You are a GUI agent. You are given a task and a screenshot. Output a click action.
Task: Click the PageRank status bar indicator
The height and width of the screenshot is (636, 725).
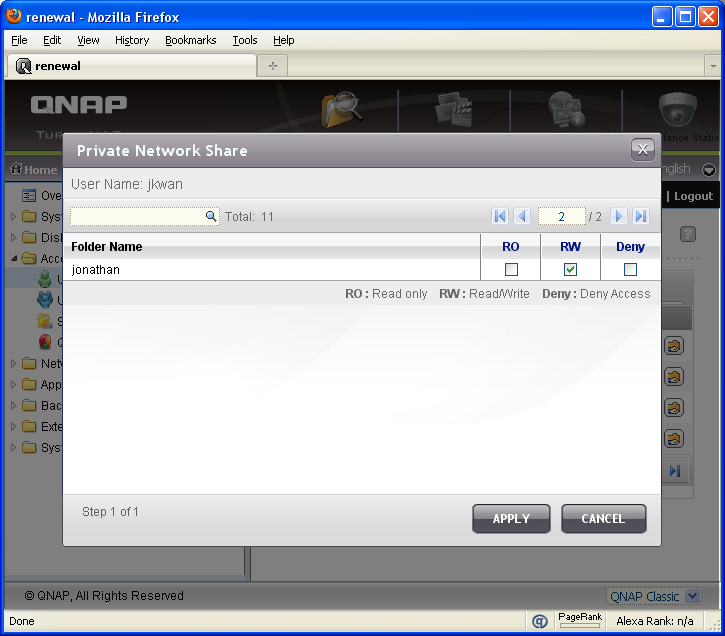pos(580,620)
